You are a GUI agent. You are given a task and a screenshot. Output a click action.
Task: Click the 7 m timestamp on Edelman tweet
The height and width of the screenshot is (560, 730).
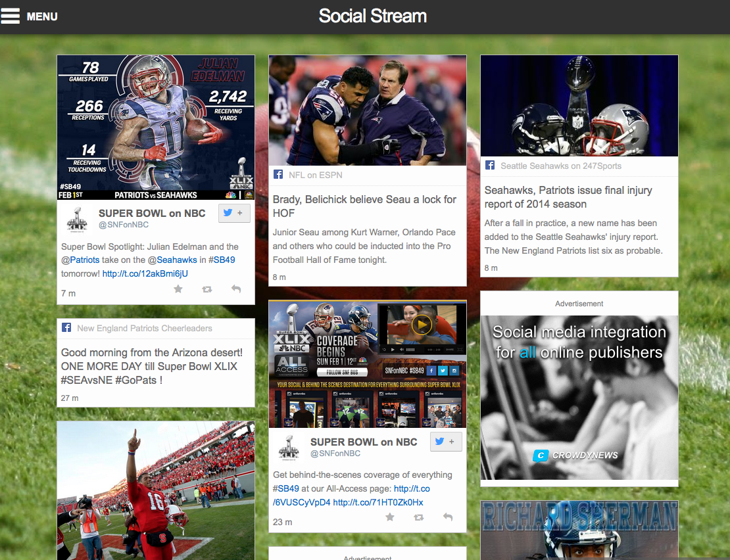tap(68, 294)
